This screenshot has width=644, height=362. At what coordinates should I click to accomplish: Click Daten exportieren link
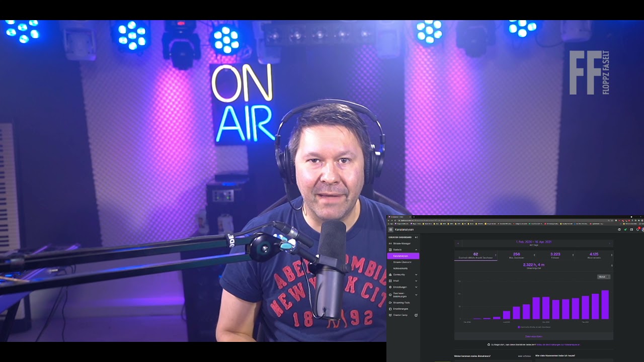point(534,336)
